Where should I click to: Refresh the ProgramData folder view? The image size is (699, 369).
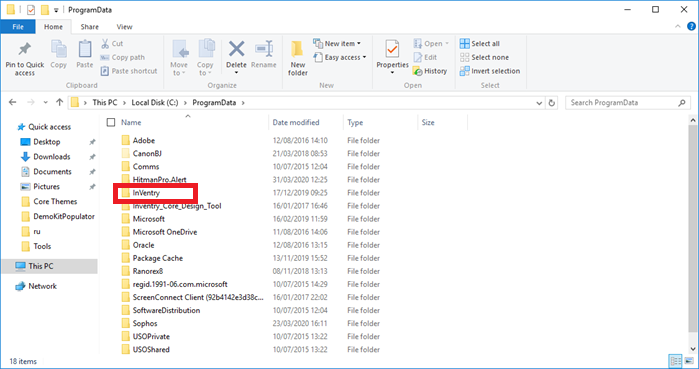click(551, 103)
